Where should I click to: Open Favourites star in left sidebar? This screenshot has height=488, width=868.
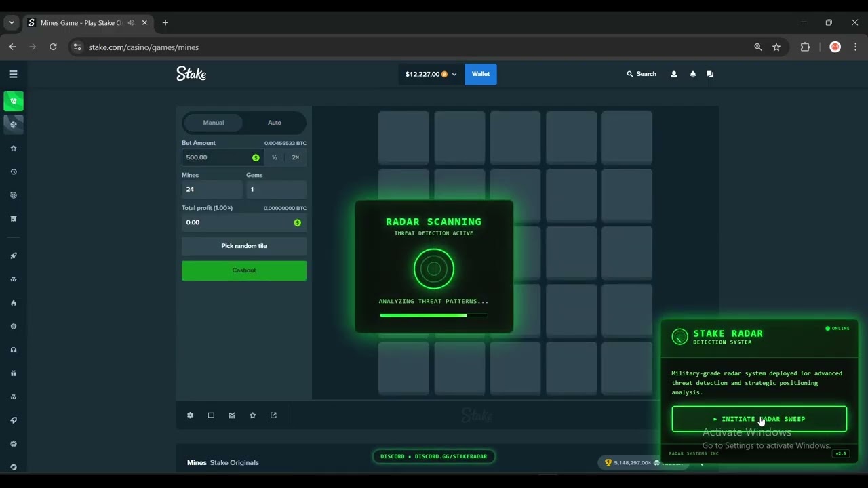pyautogui.click(x=14, y=148)
